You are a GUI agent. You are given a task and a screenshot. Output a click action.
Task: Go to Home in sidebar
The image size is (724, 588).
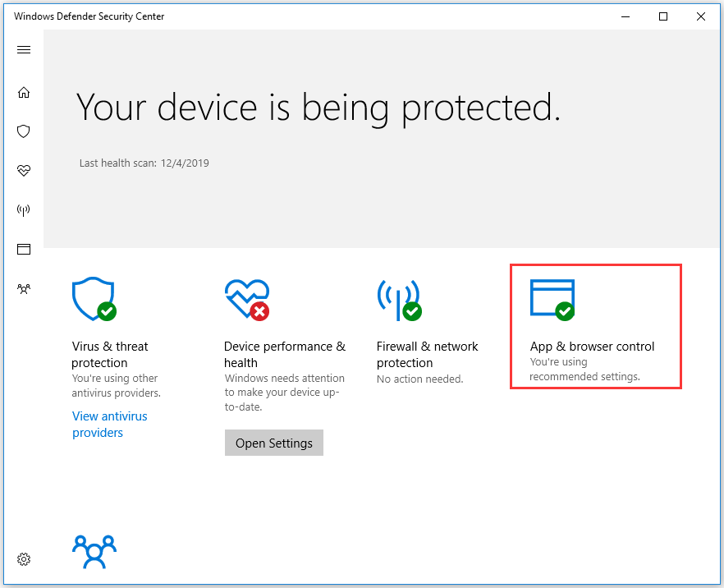pos(24,92)
